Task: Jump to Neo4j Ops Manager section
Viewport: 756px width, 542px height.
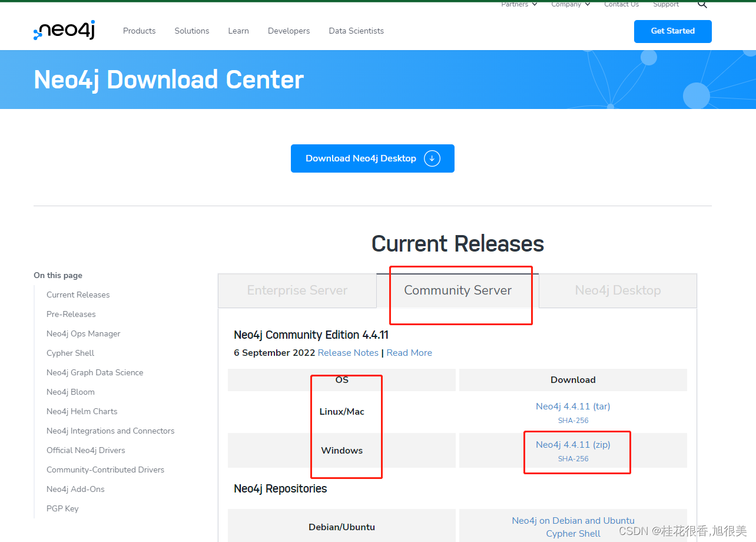Action: click(84, 333)
